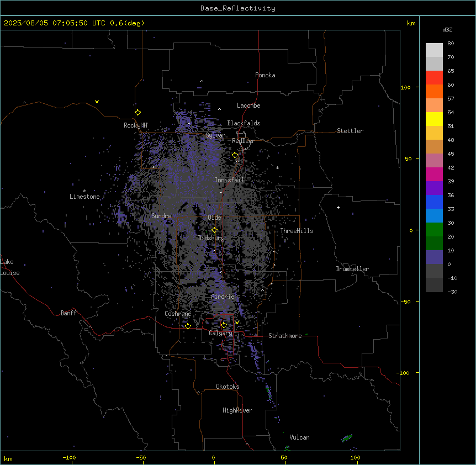Click the km label at bottom-left corner
This screenshot has width=476, height=465.
8,459
